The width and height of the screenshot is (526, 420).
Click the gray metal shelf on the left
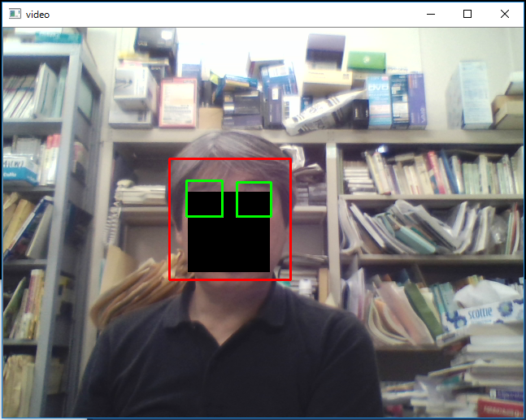point(77,203)
